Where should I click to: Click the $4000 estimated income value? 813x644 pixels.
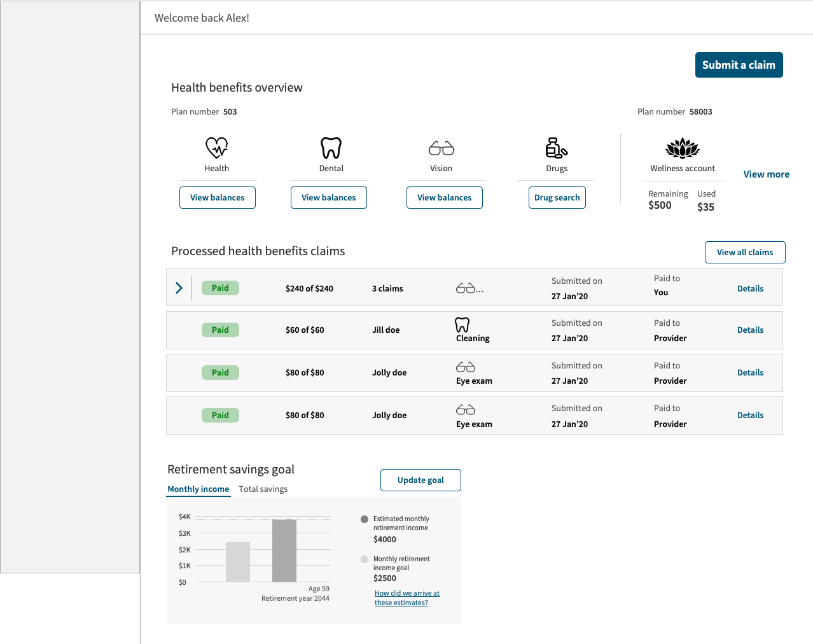click(x=385, y=540)
